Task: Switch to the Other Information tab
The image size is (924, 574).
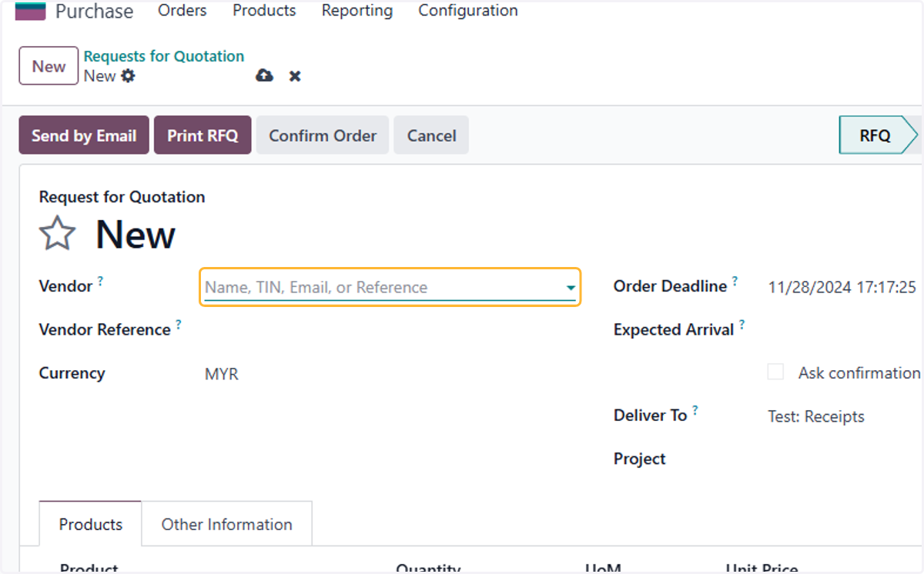Action: coord(227,524)
